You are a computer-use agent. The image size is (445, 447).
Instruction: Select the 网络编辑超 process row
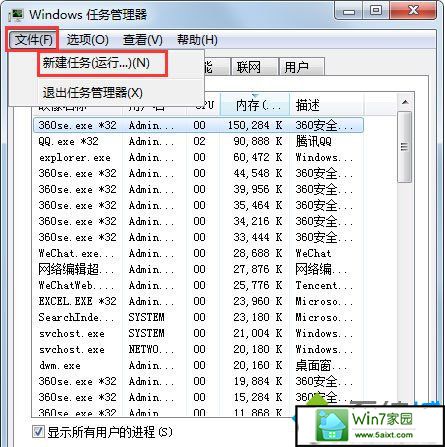198,269
